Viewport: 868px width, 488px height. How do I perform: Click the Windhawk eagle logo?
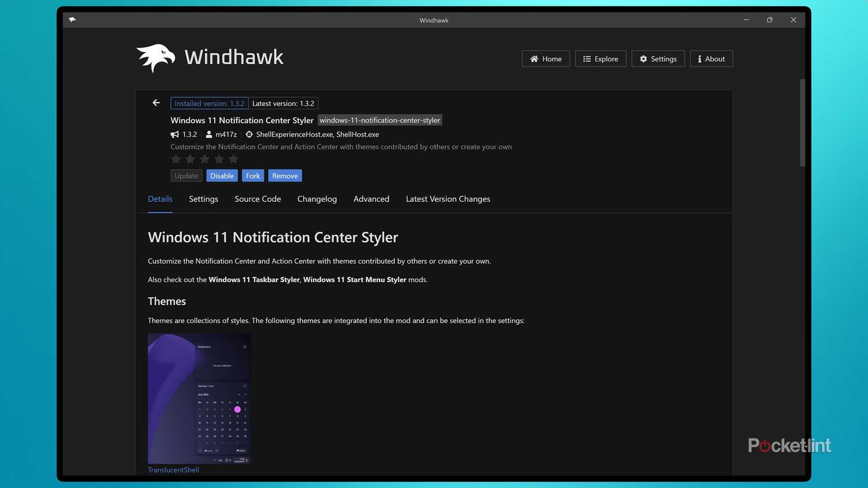point(155,57)
